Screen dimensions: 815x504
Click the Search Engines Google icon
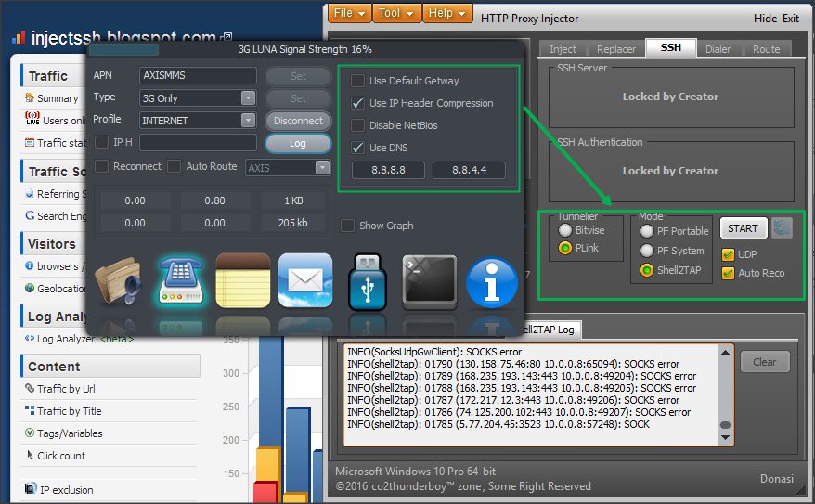30,215
